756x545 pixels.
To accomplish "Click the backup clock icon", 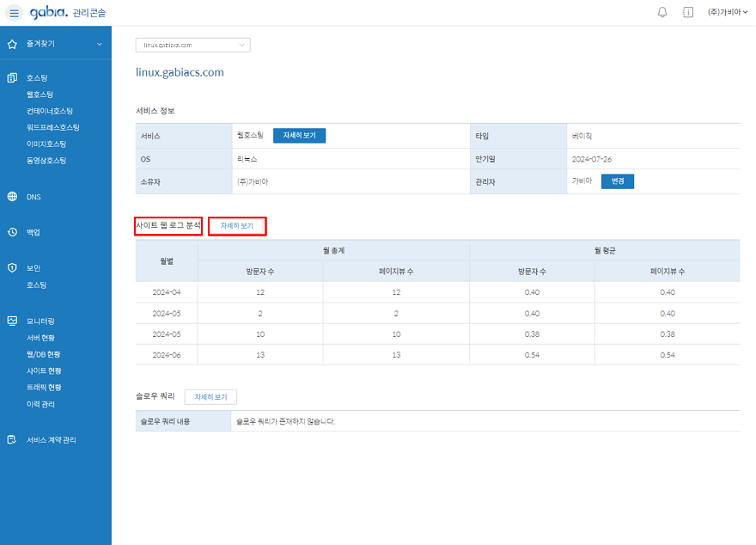I will [12, 232].
